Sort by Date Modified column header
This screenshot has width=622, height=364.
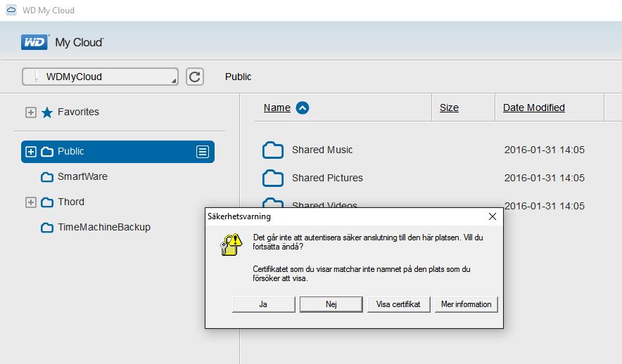click(x=534, y=108)
